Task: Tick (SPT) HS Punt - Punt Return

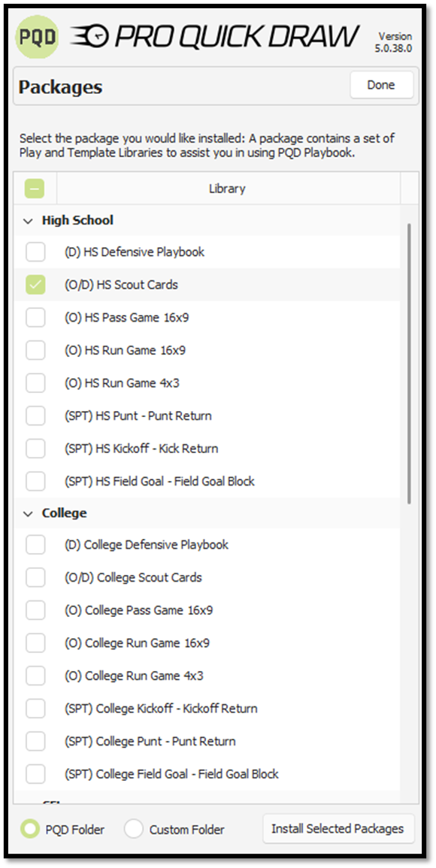Action: coord(35,416)
